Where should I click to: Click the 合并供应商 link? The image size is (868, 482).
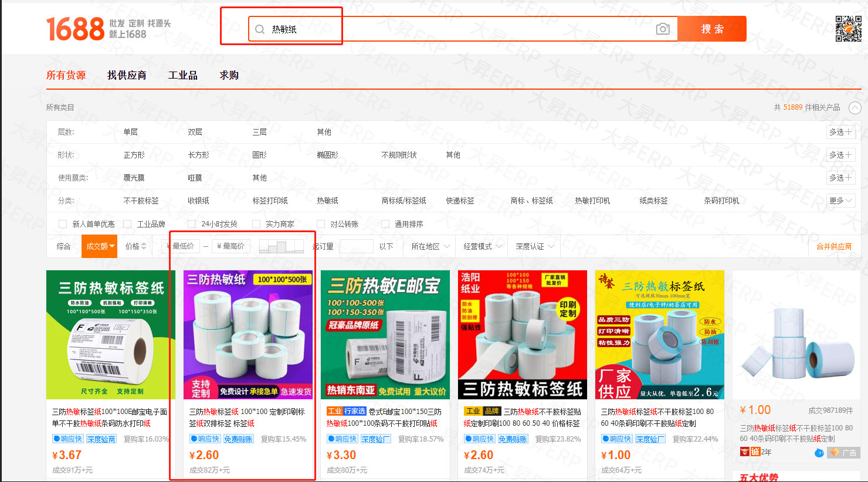834,246
